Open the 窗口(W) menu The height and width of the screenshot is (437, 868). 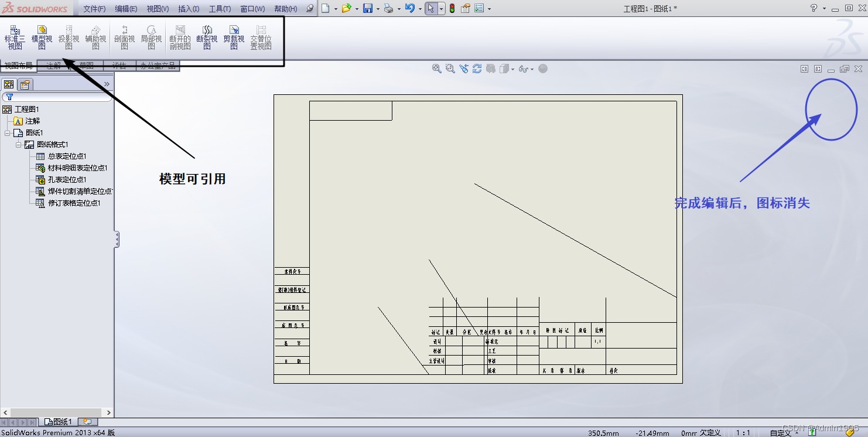pos(252,9)
